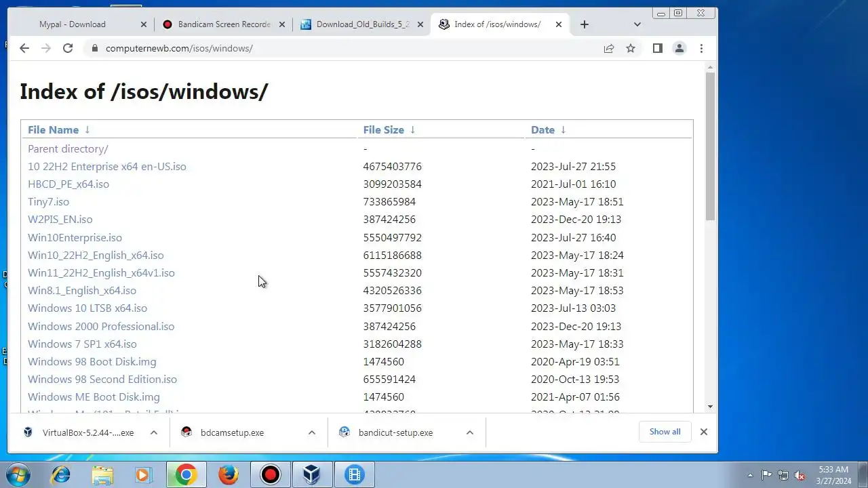Download Windows 98 Boot Disk.img
Image resolution: width=868 pixels, height=488 pixels.
[x=92, y=361]
